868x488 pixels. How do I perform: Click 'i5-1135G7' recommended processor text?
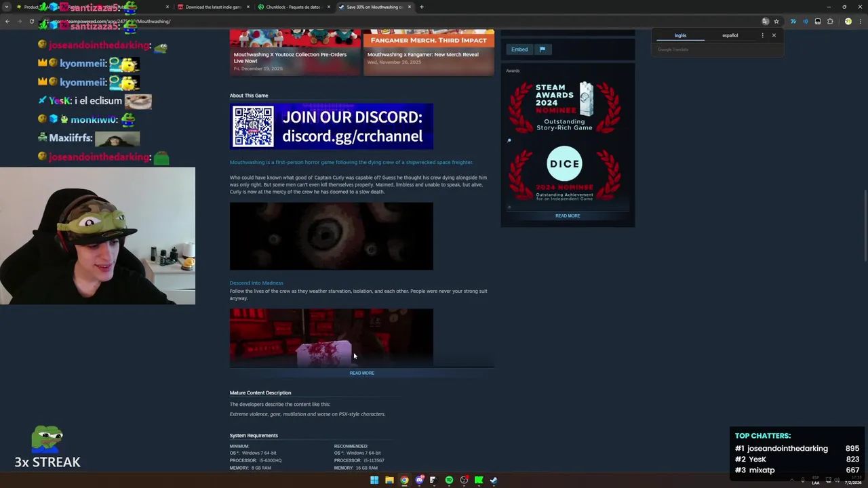[374, 460]
